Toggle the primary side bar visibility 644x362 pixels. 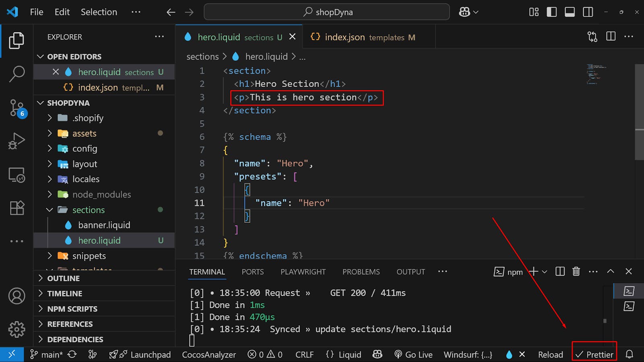pos(551,12)
